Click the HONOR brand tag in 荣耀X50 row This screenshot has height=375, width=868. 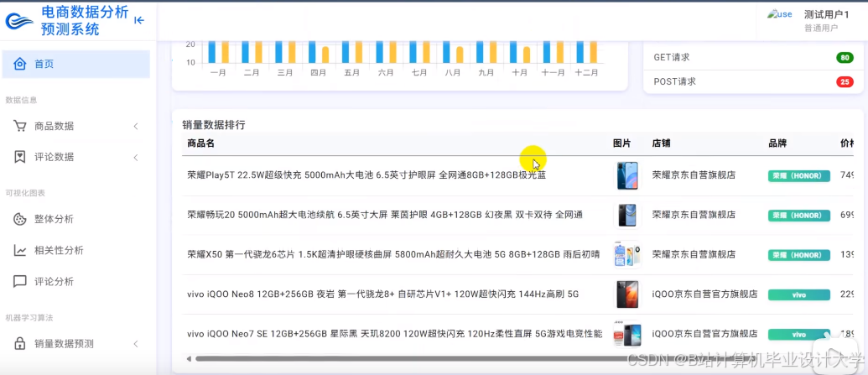pos(798,255)
